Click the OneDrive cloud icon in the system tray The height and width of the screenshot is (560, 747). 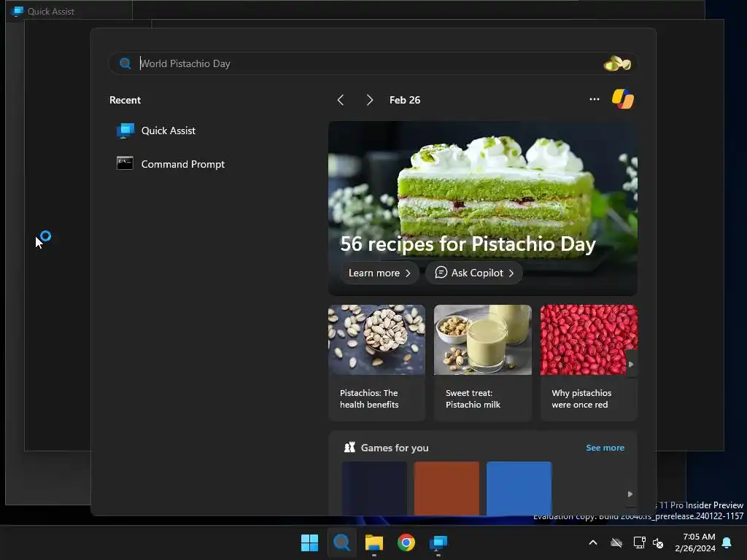pyautogui.click(x=616, y=542)
